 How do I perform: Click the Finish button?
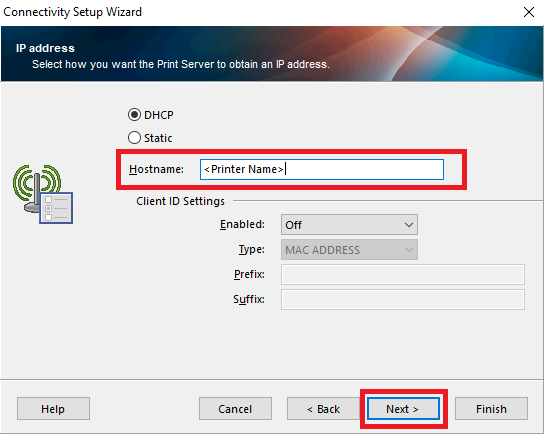tap(491, 409)
